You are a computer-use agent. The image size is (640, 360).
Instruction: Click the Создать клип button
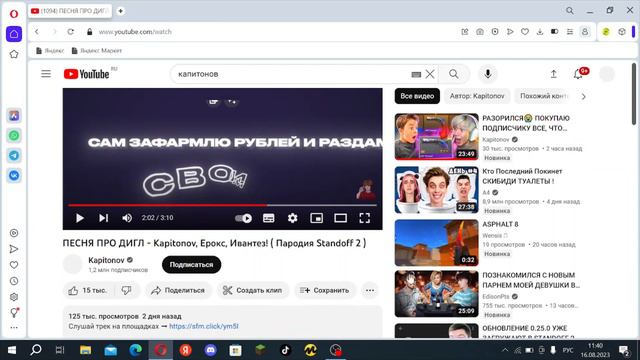252,290
